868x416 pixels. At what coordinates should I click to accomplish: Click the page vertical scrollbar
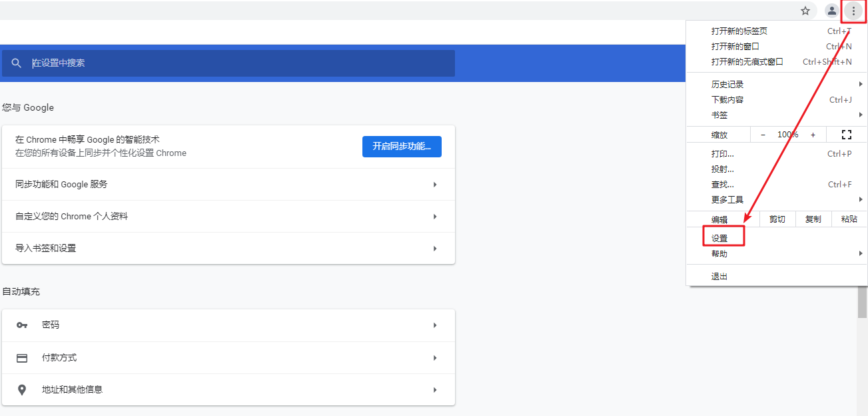(x=862, y=347)
